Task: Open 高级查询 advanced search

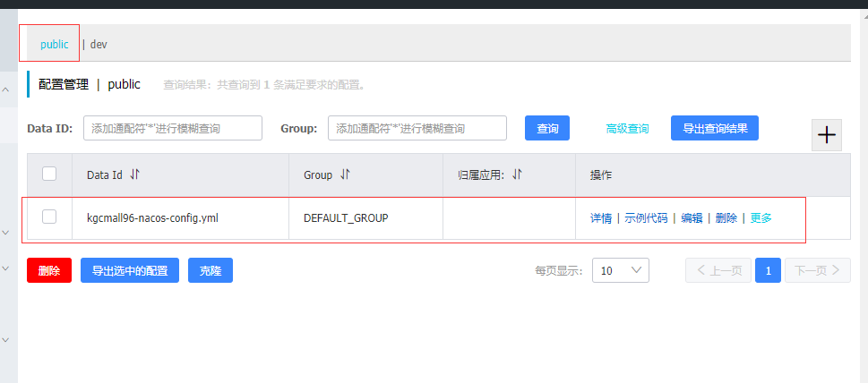Action: 627,129
